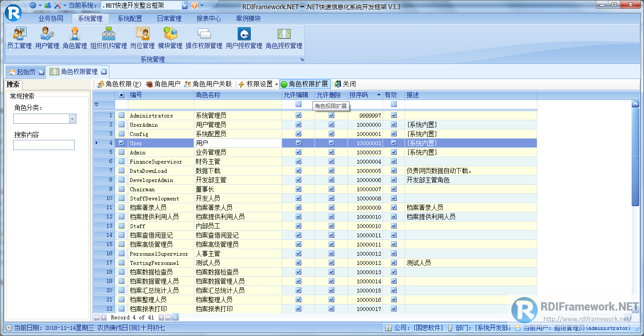The image size is (644, 336).
Task: Sort by 排序码 column header
Action: [365, 95]
